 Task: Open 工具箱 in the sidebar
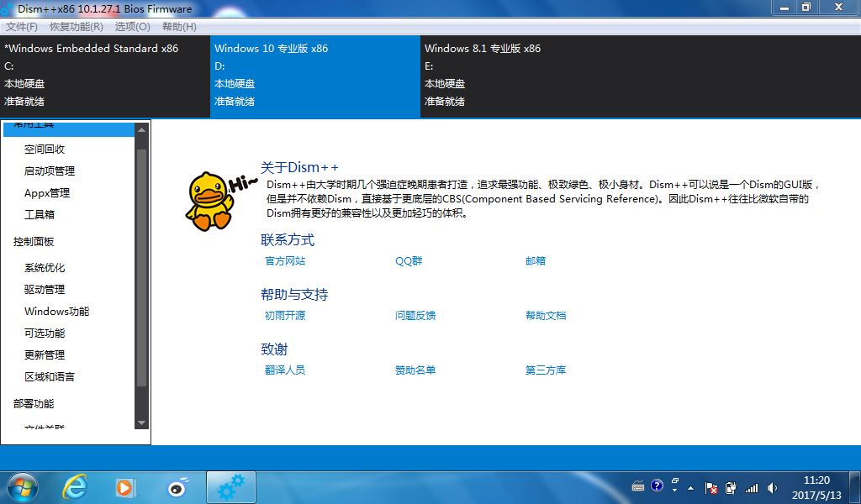coord(40,214)
